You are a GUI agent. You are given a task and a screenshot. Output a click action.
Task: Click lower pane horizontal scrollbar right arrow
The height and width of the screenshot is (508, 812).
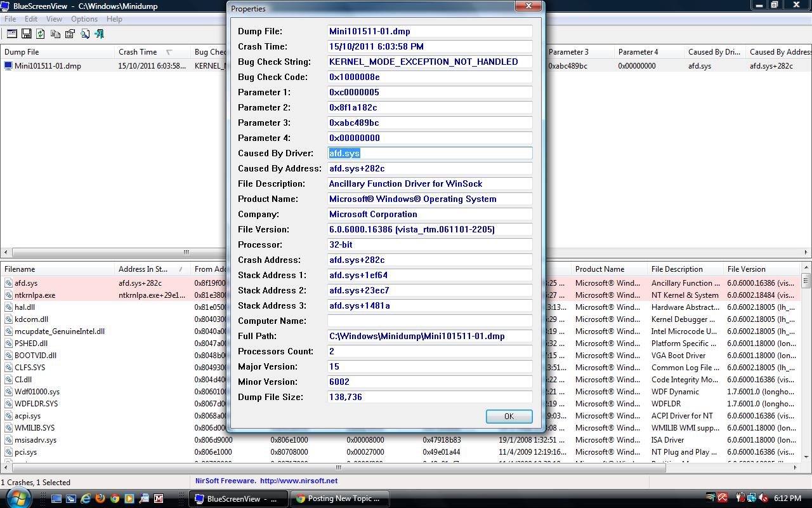pyautogui.click(x=796, y=468)
